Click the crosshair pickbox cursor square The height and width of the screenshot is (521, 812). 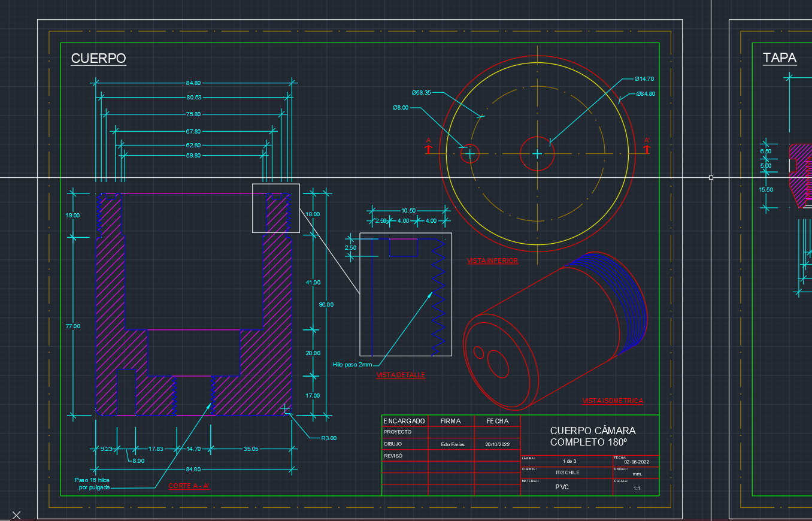[x=711, y=177]
